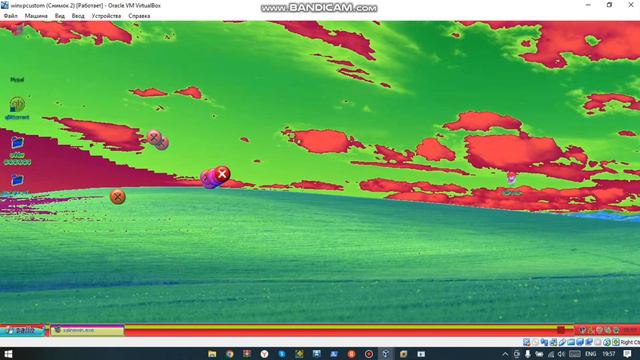Click VirtualBox USB devices status icon
The image size is (640, 360).
[562, 342]
